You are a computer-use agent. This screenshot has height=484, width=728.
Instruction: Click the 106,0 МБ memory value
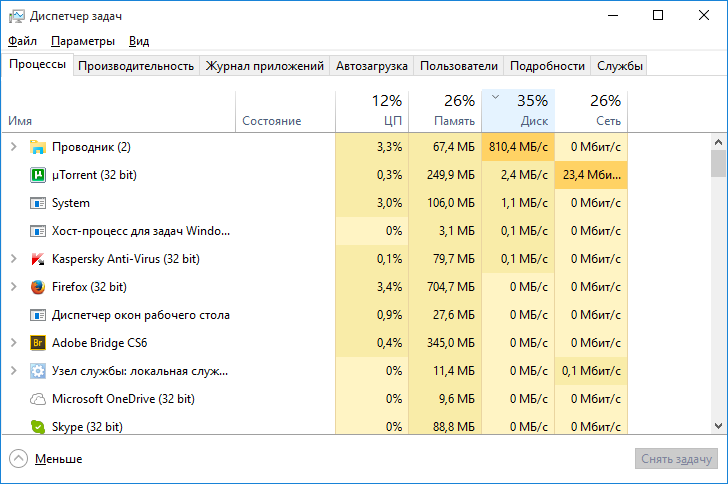pos(445,203)
